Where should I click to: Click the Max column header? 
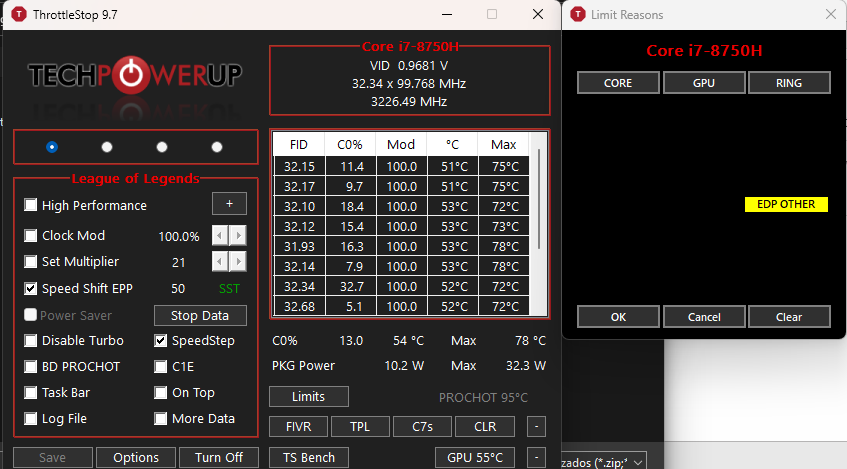click(x=504, y=145)
